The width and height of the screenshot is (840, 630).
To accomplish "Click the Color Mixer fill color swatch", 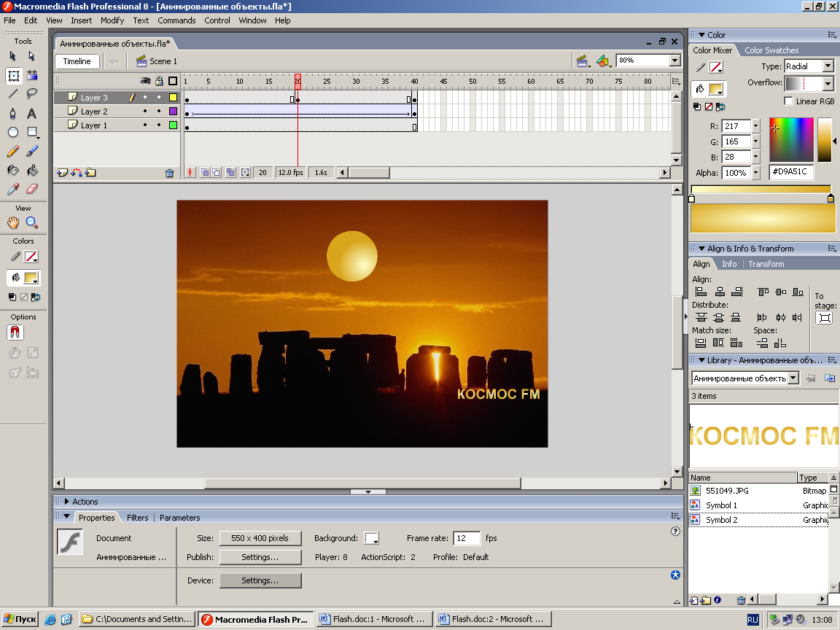I will tap(716, 89).
